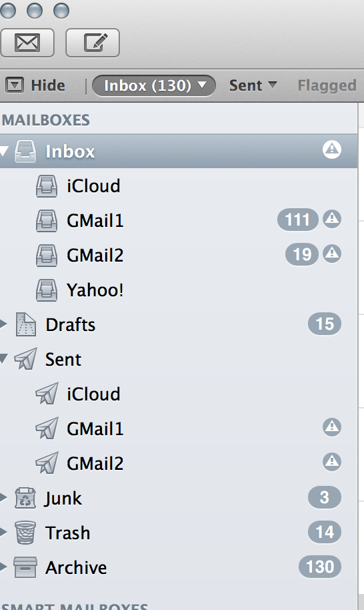Select Flagged in favorites bar
The width and height of the screenshot is (364, 610).
[327, 85]
